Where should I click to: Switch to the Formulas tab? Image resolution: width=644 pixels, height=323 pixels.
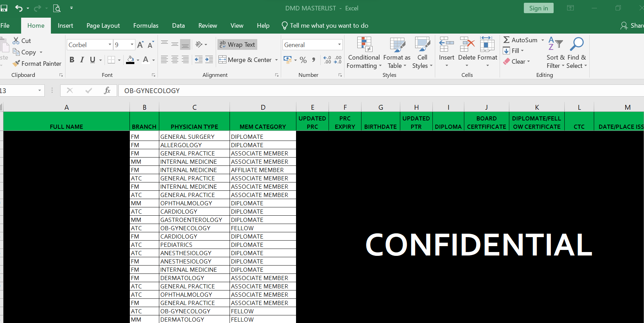coord(146,26)
